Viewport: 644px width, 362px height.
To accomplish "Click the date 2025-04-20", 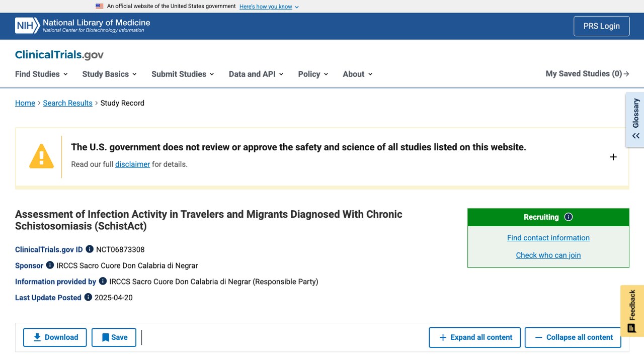I will coord(114,298).
